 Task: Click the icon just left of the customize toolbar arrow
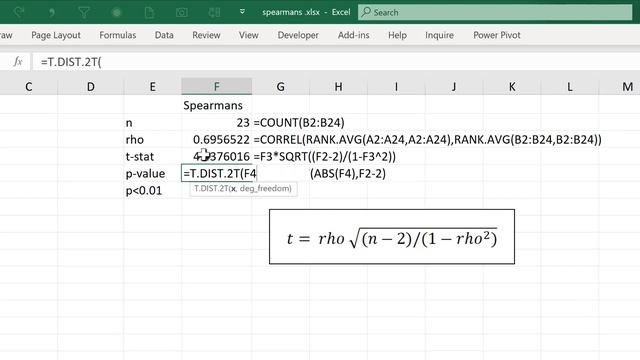point(214,13)
